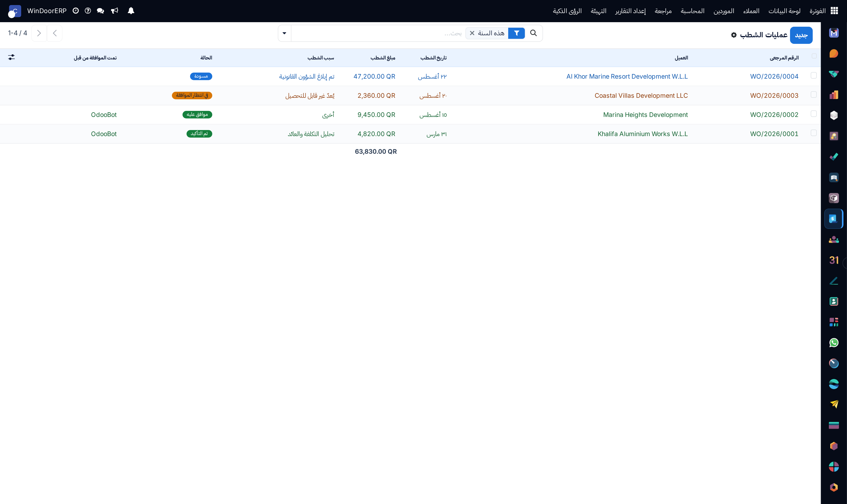
Task: Open the optional columns adjust toggle
Action: pos(11,57)
